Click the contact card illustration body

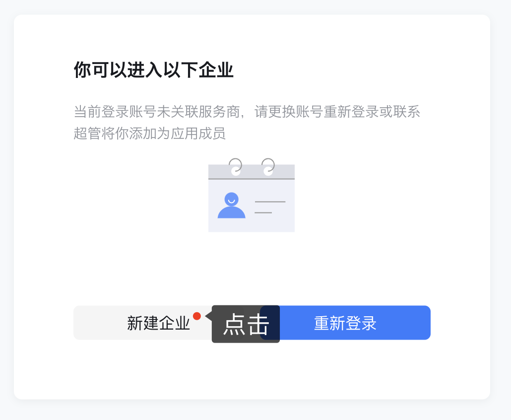coord(251,206)
